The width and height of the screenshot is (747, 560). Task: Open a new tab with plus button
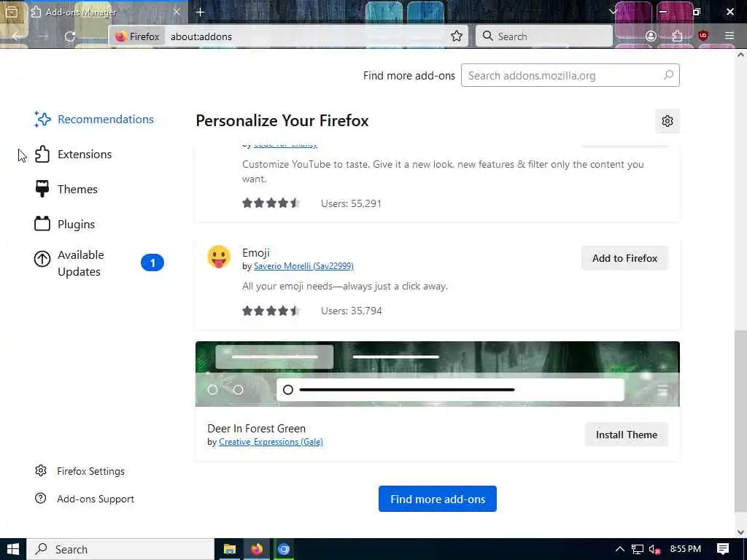click(200, 12)
